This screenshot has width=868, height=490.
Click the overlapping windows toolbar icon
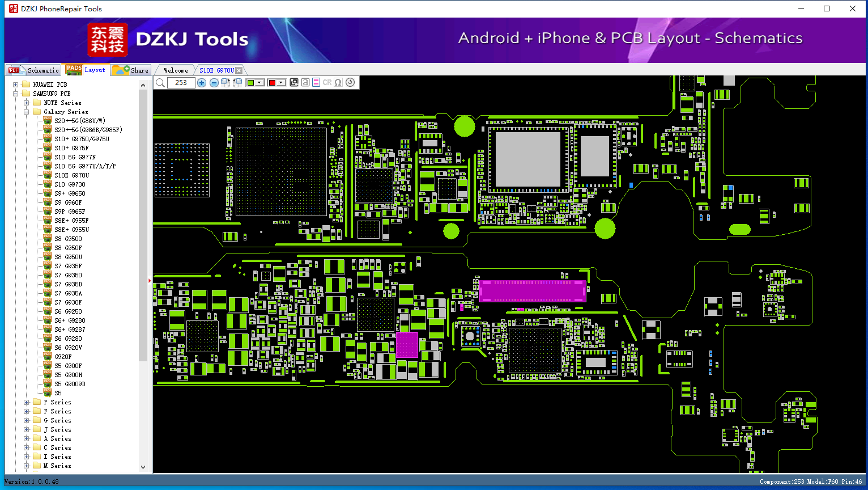[x=293, y=83]
